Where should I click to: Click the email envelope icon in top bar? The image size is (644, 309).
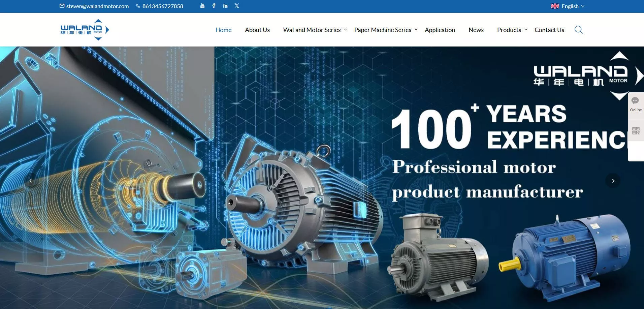click(62, 6)
